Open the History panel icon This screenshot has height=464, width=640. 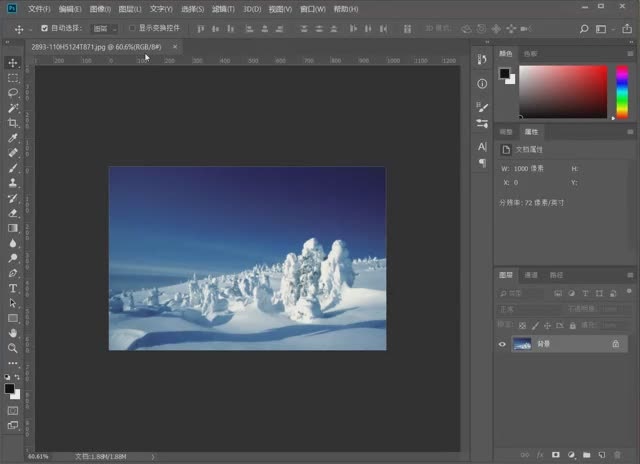coord(482,60)
